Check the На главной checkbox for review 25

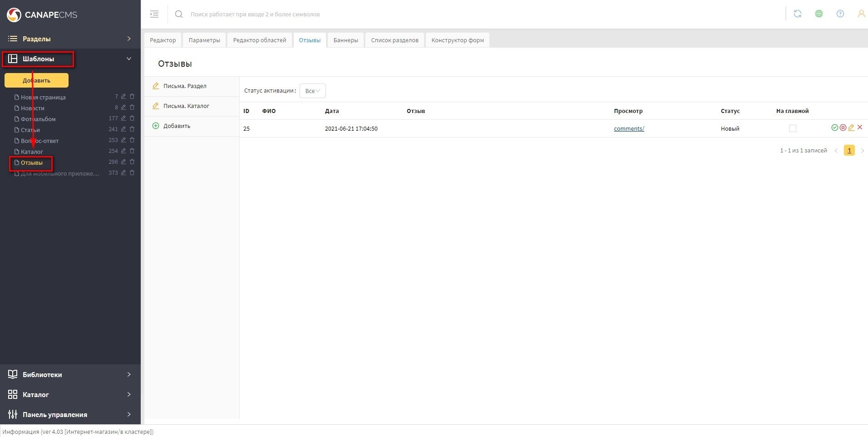coord(793,129)
